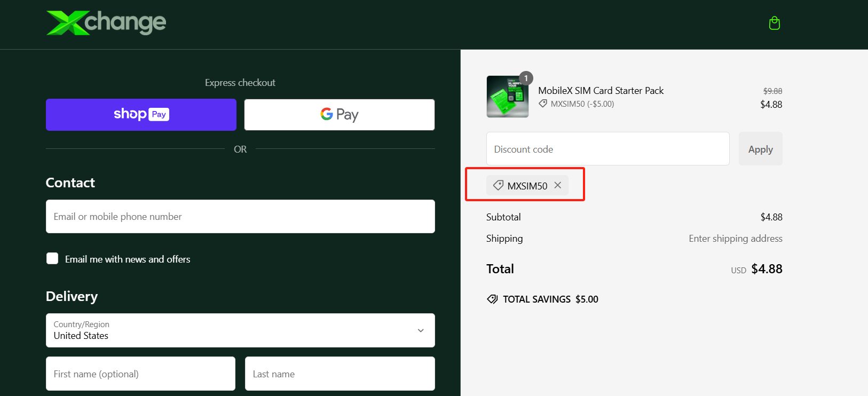Image resolution: width=868 pixels, height=396 pixels.
Task: Click the tag icon in MXSIM50 chip
Action: coord(498,185)
